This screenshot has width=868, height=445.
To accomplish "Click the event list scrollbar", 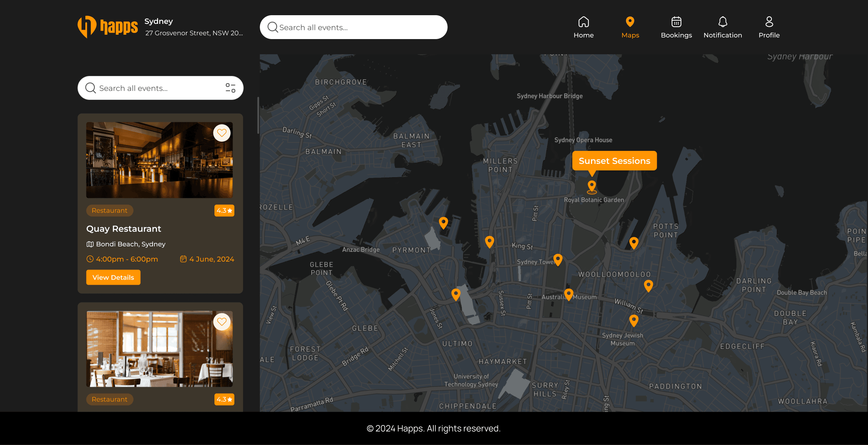I will tap(258, 116).
